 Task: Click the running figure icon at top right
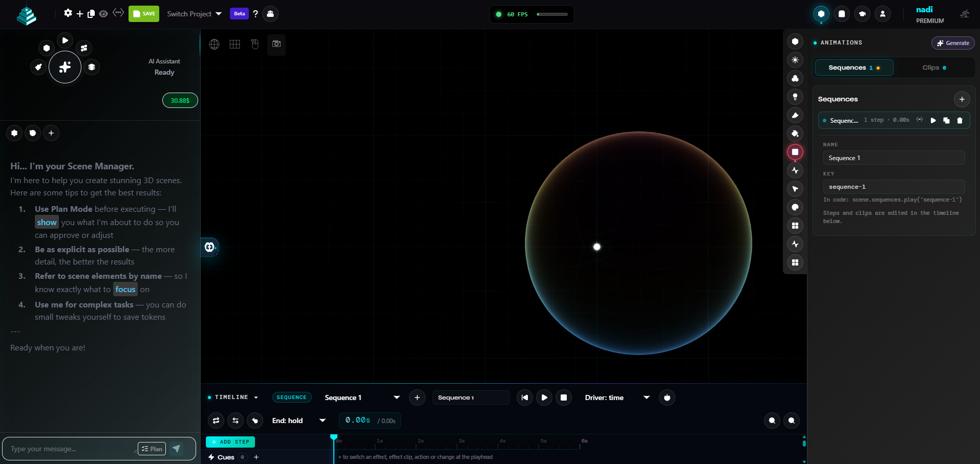pyautogui.click(x=965, y=14)
